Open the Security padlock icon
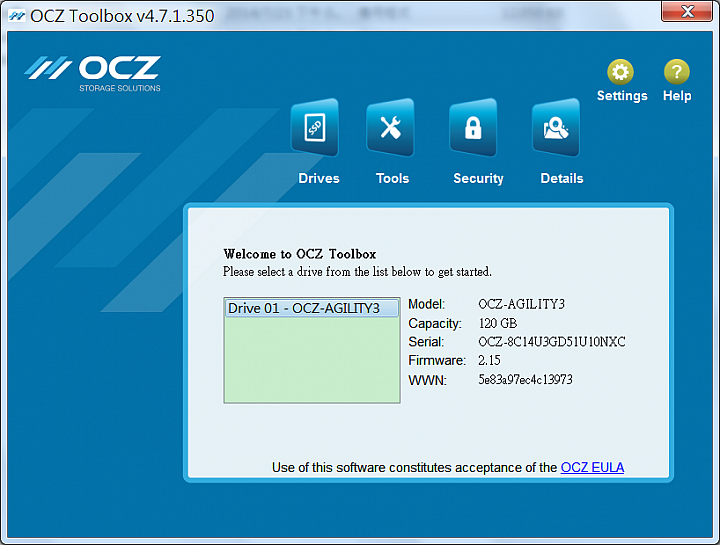 click(473, 128)
